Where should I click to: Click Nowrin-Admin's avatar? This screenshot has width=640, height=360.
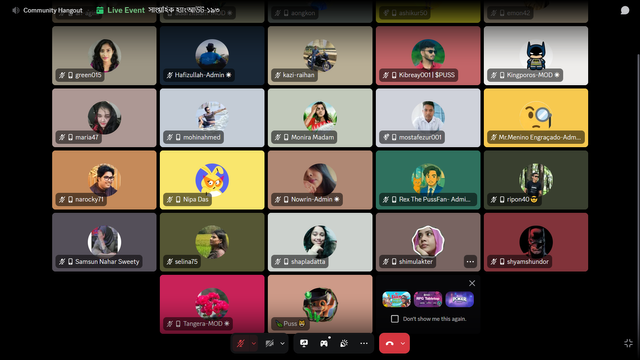(320, 180)
